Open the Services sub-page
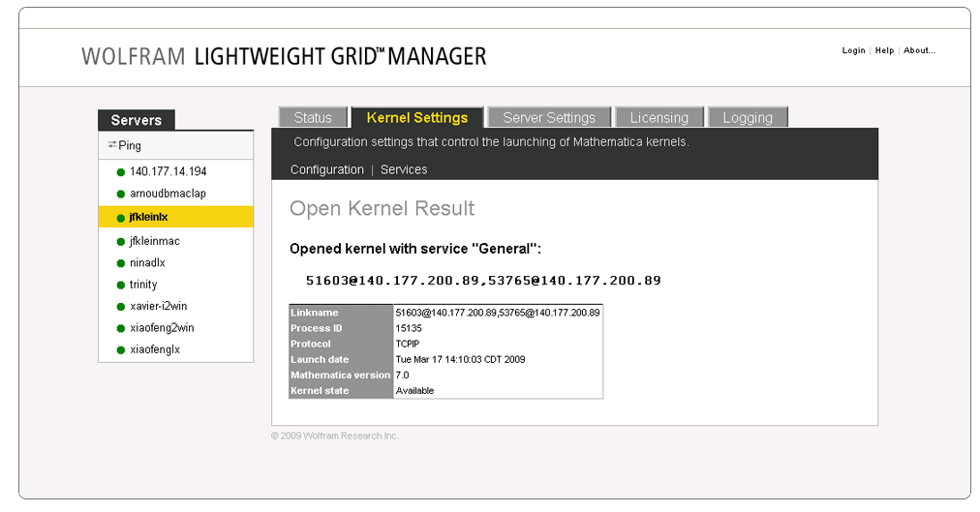 point(404,169)
